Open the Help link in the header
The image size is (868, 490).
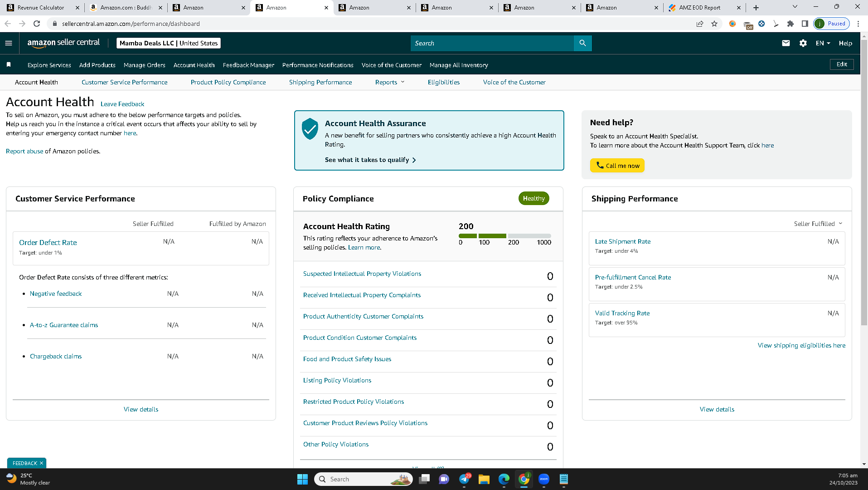(x=845, y=43)
